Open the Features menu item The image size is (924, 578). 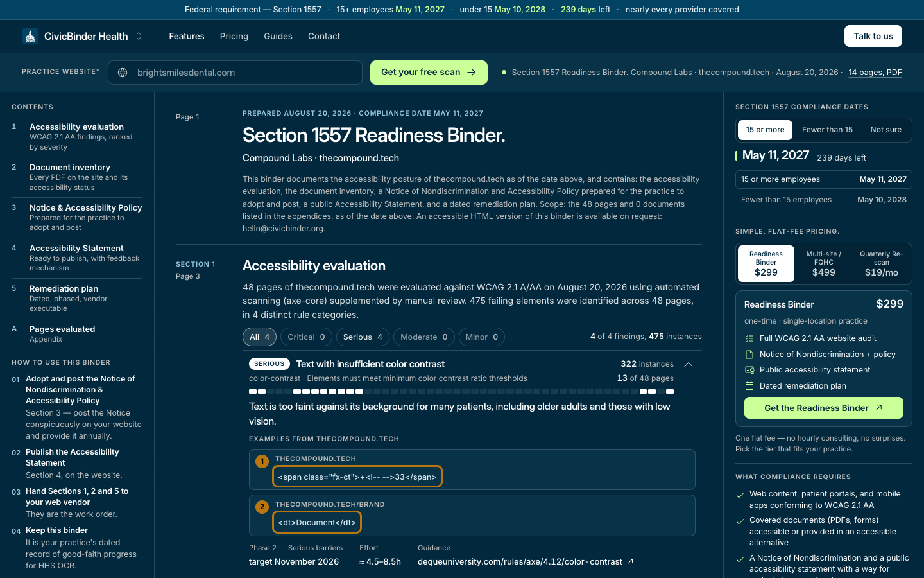[x=187, y=36]
